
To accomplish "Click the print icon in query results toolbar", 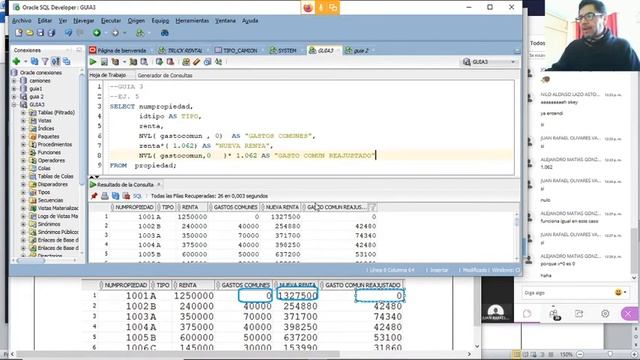I will click(105, 196).
